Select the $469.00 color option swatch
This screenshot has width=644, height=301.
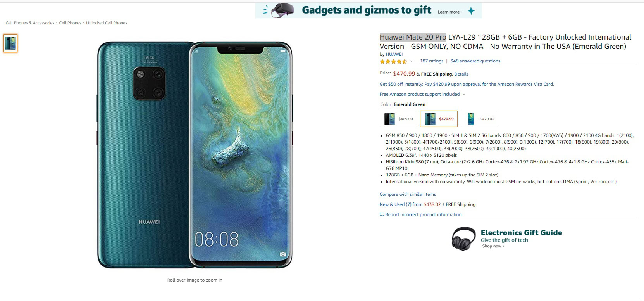coord(398,119)
